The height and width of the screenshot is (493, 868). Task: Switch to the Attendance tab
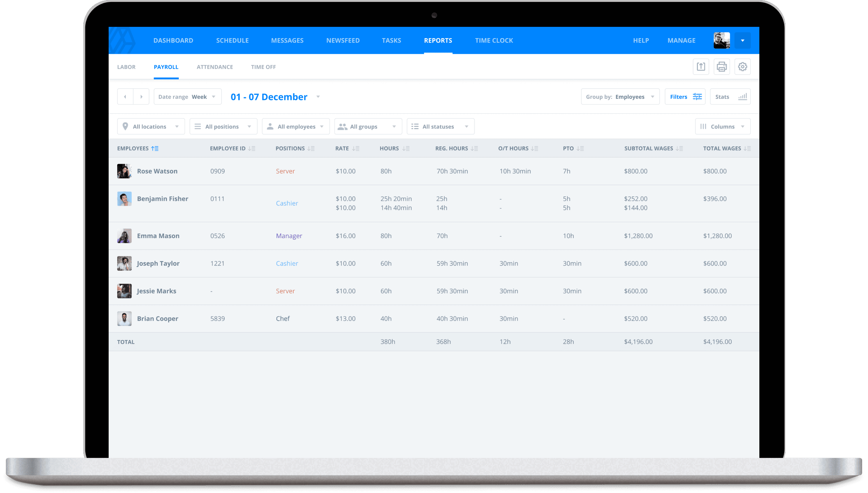pos(215,67)
